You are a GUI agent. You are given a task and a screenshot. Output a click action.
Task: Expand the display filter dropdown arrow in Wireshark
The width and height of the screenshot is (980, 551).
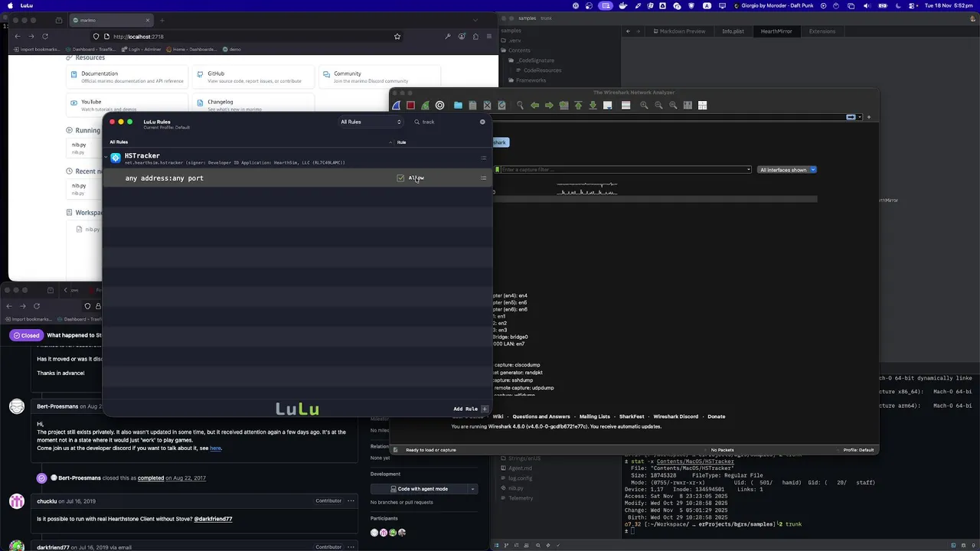[x=859, y=117]
